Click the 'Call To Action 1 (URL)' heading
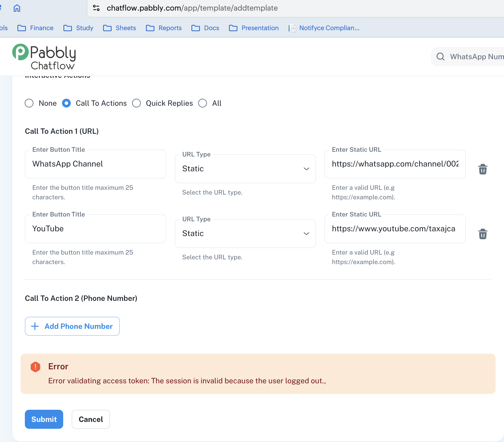504x442 pixels. coord(62,131)
